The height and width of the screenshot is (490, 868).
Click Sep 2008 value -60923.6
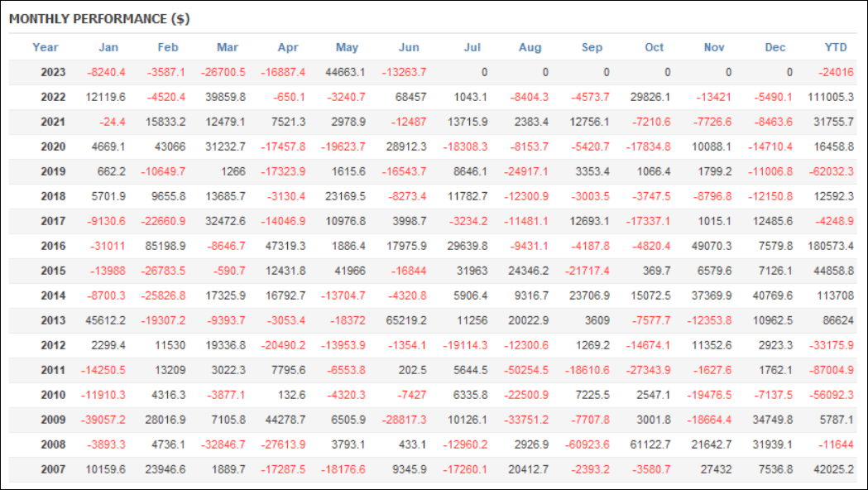(587, 444)
